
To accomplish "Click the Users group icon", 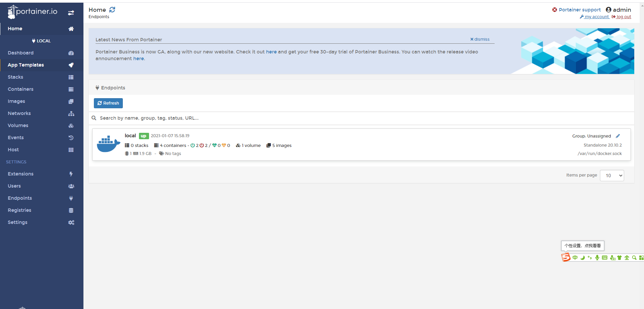I will [71, 186].
